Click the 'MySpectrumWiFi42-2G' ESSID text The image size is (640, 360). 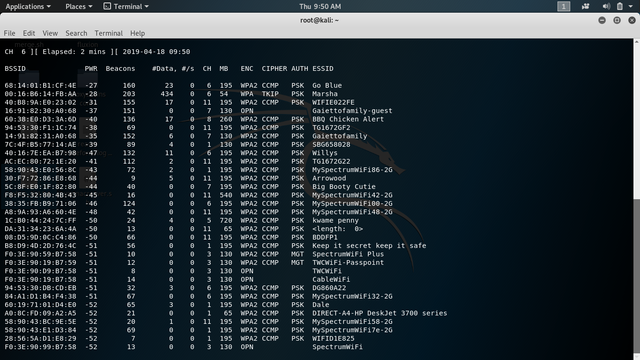[x=352, y=195]
